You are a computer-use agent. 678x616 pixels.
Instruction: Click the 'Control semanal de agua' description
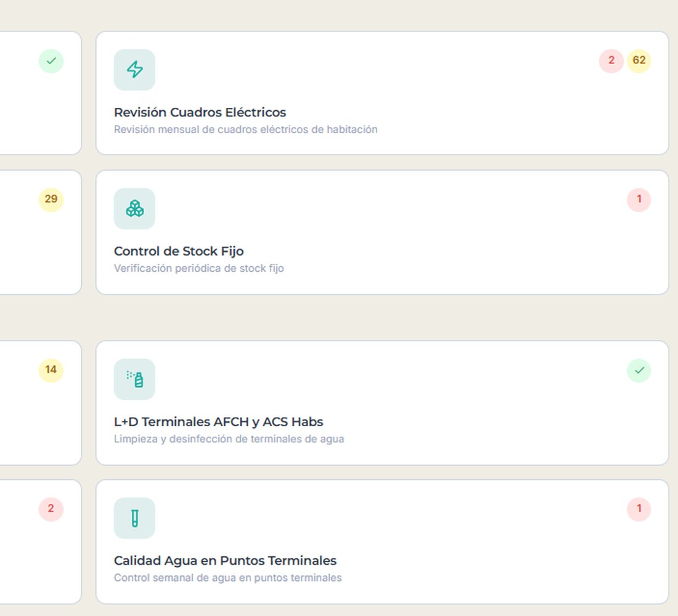point(227,578)
